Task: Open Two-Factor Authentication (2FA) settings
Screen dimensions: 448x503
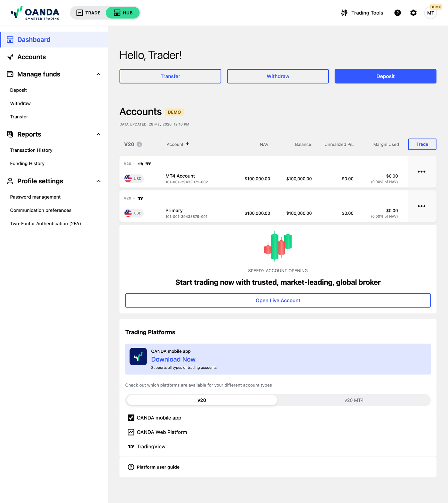Action: (45, 224)
